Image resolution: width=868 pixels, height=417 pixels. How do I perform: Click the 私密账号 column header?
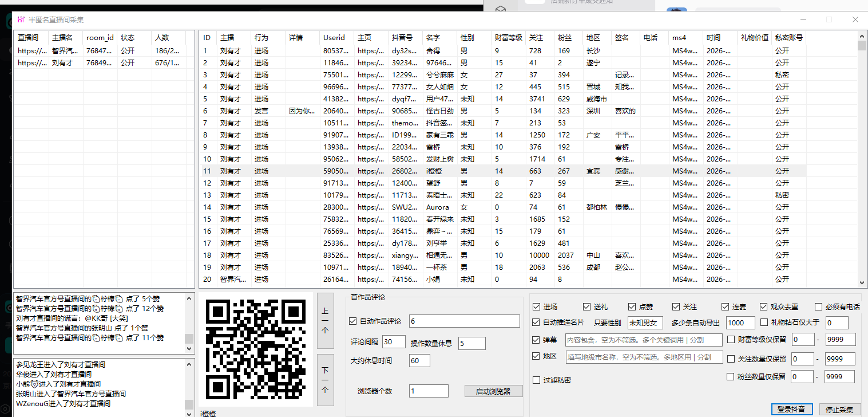(x=789, y=38)
